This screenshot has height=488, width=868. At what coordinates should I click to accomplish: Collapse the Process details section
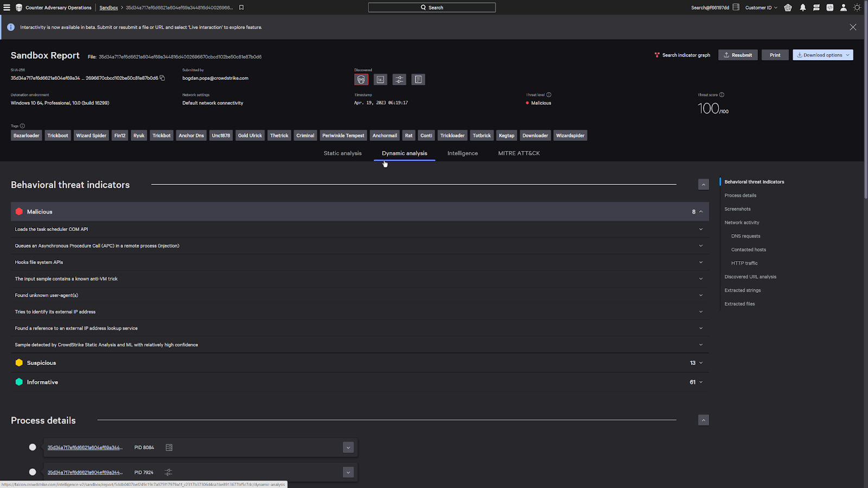point(703,420)
